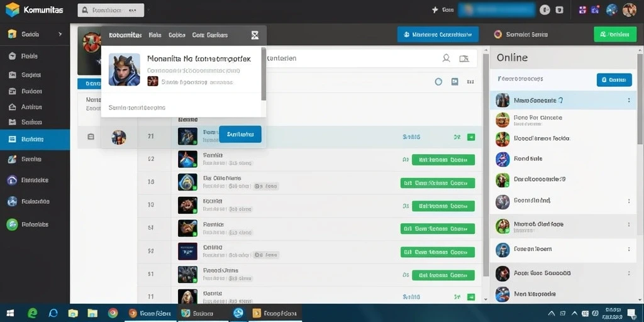The width and height of the screenshot is (644, 322).
Task: Open the hero portrait thumbnail in the popup
Action: pos(124,69)
